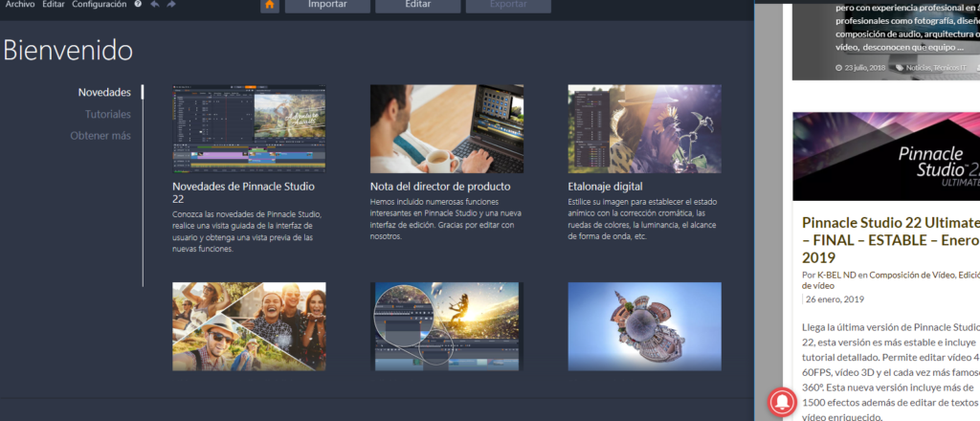Select the Novedades sidebar section
Viewport: 980px width, 421px height.
pyautogui.click(x=104, y=93)
